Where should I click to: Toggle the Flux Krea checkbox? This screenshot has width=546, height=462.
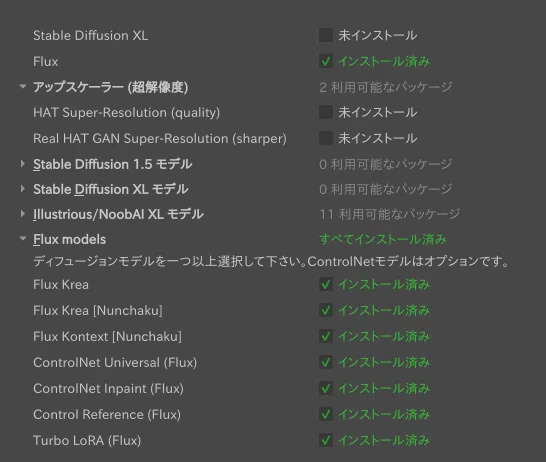[326, 284]
